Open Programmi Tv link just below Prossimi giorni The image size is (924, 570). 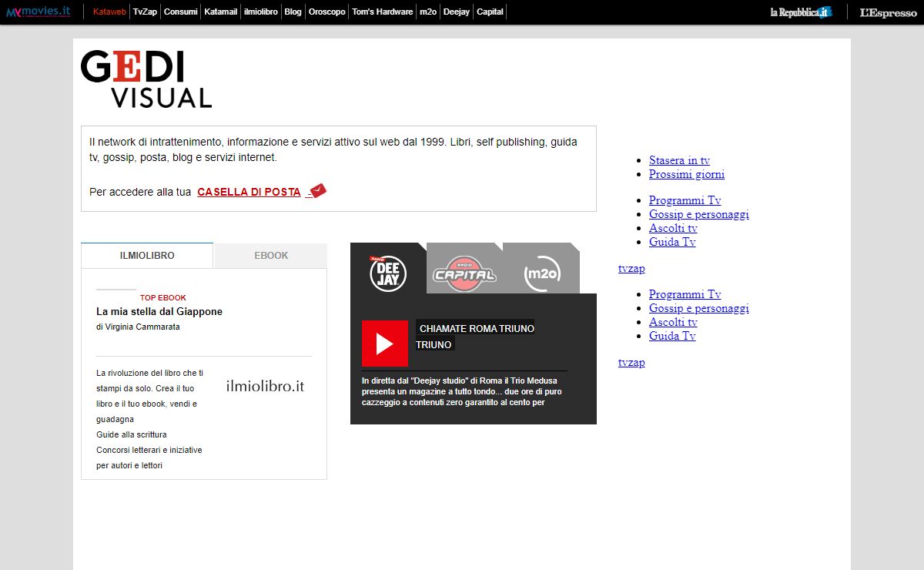pos(685,200)
